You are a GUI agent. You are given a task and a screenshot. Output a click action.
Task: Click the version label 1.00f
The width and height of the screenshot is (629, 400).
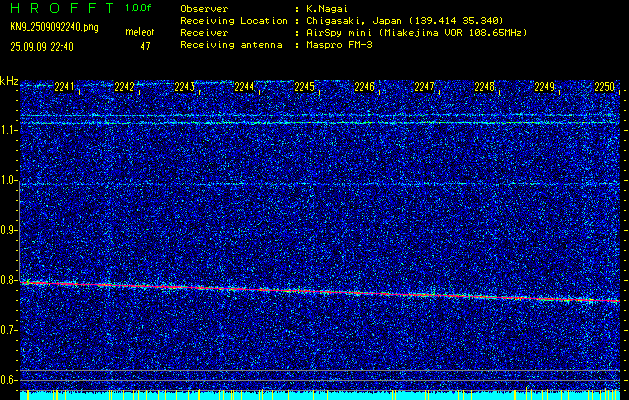pos(138,8)
